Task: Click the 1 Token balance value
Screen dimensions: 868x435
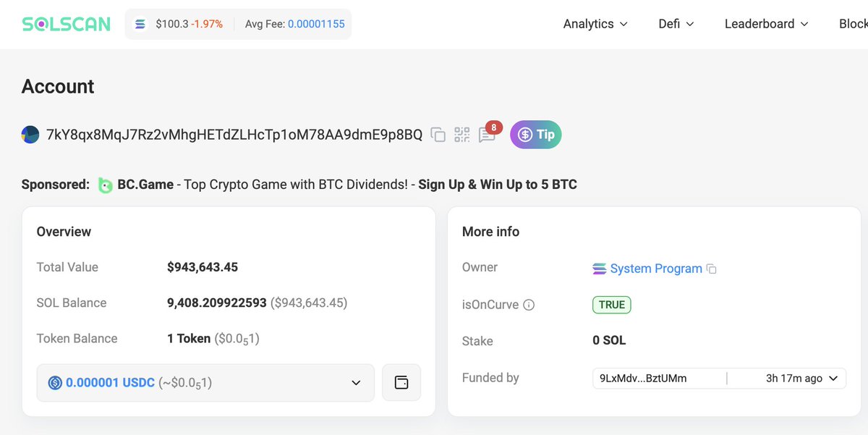Action: (189, 338)
